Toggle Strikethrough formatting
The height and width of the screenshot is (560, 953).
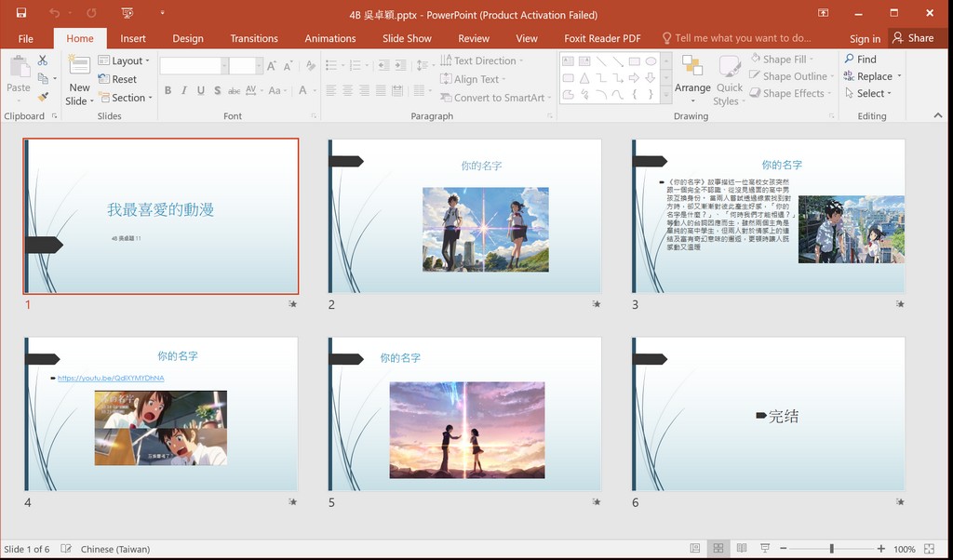234,90
